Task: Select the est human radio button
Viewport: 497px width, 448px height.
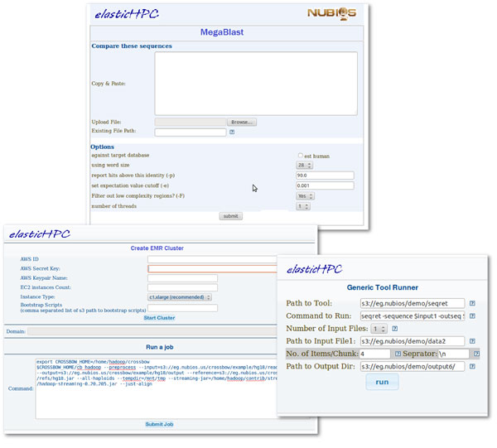Action: (301, 156)
